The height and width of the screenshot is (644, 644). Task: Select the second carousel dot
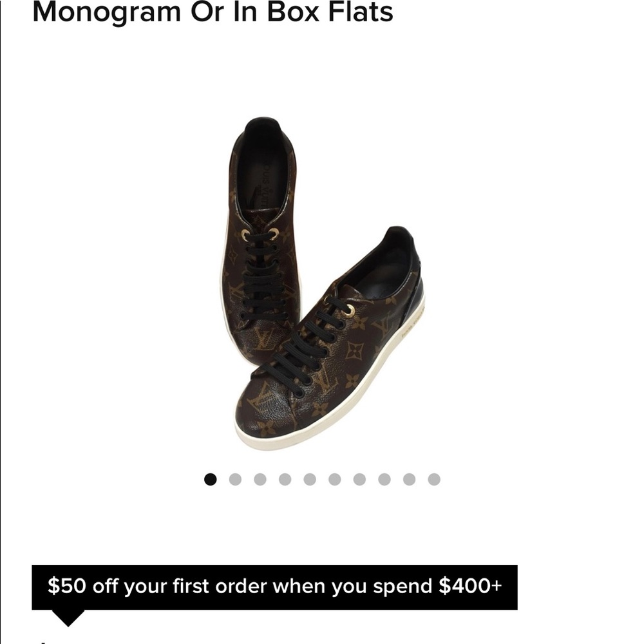(234, 478)
